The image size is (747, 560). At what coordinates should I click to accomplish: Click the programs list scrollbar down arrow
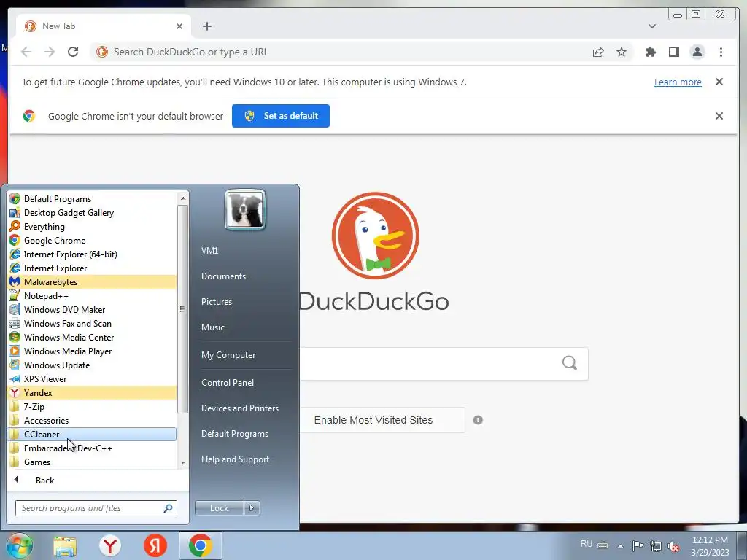[183, 463]
